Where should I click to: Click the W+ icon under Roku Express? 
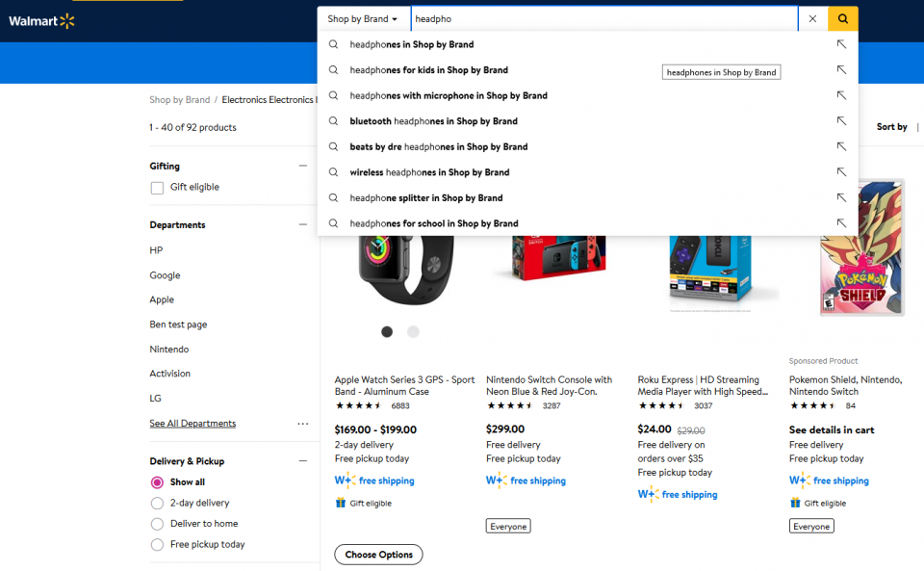(x=648, y=494)
